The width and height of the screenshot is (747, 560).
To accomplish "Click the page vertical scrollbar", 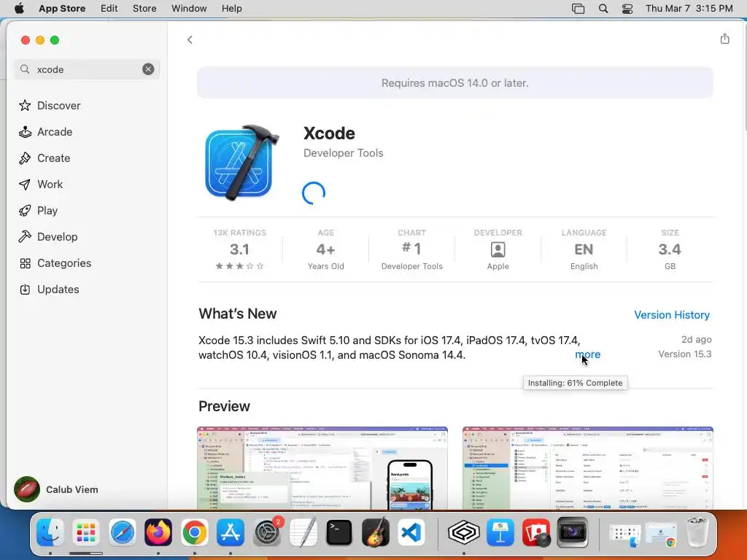I will coord(744,76).
